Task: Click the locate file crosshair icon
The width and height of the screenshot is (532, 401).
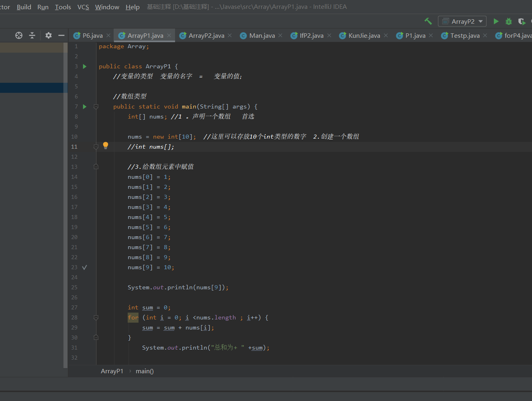Action: (x=19, y=35)
